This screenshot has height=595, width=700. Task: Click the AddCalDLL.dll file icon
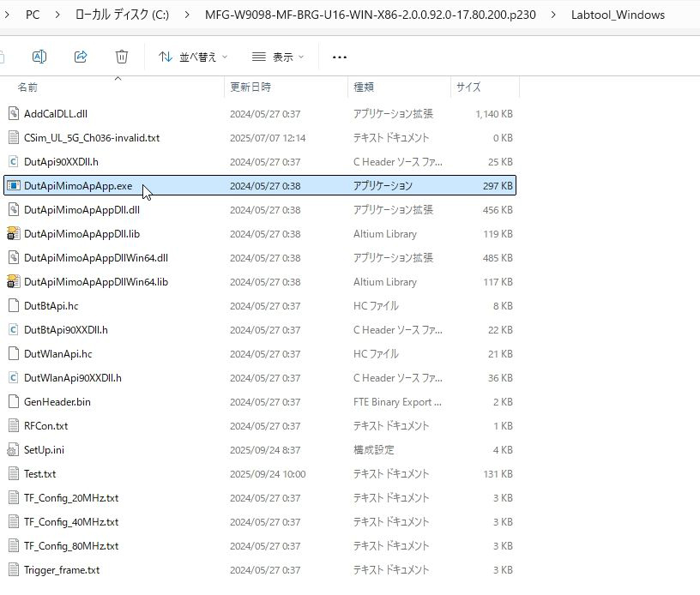point(13,113)
